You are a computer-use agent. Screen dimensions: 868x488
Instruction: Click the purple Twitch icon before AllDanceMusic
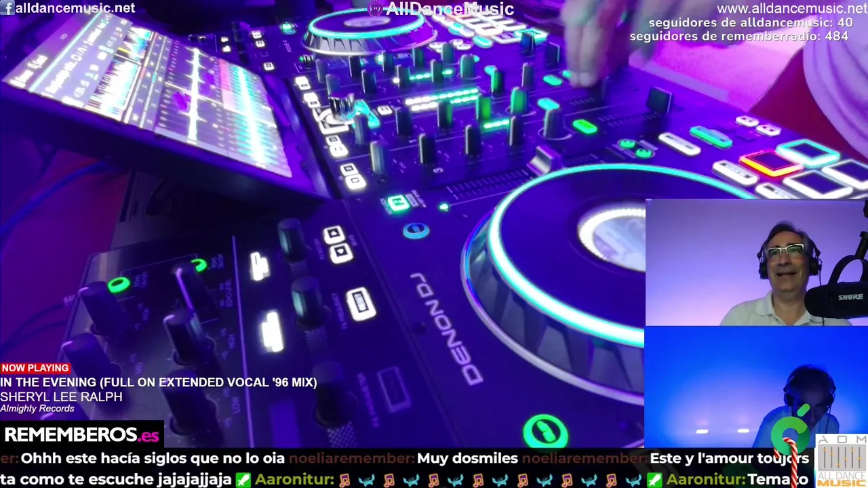pos(375,9)
